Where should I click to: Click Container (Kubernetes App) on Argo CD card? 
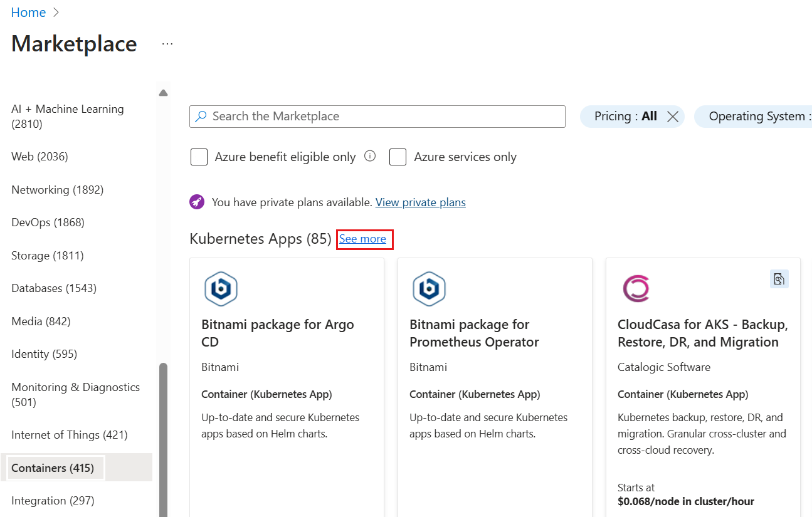point(266,394)
